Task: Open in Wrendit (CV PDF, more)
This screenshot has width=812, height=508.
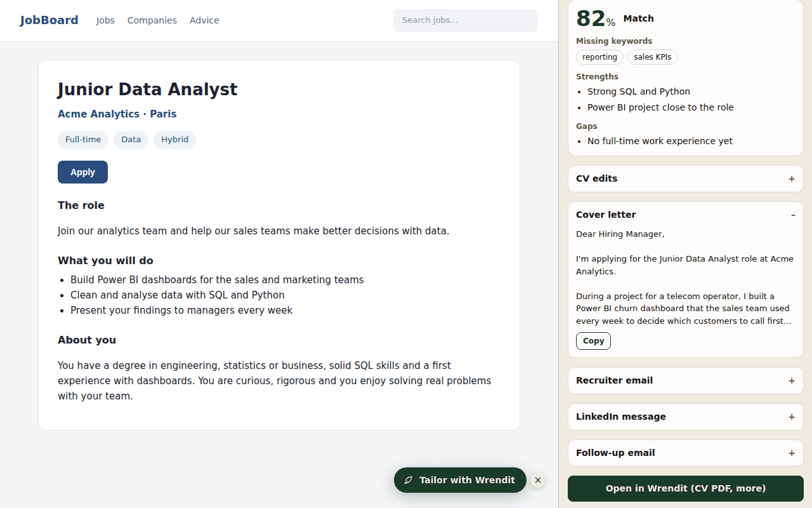Action: [x=685, y=488]
